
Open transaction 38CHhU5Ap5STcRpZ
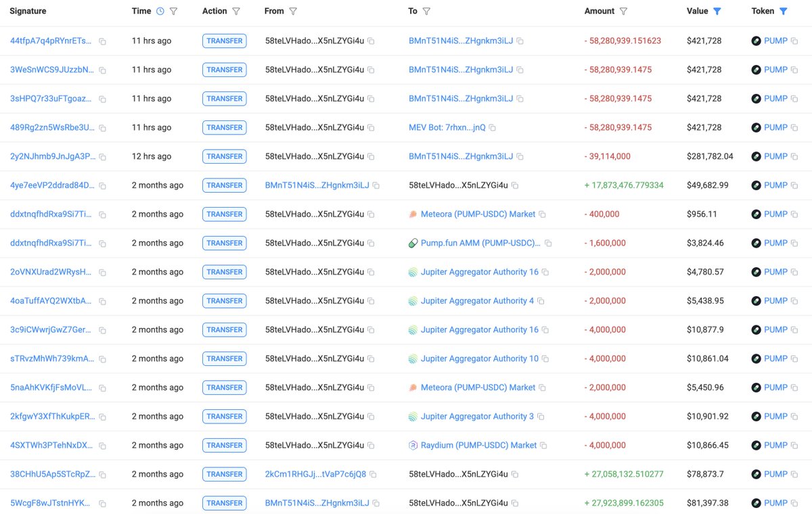pyautogui.click(x=51, y=474)
